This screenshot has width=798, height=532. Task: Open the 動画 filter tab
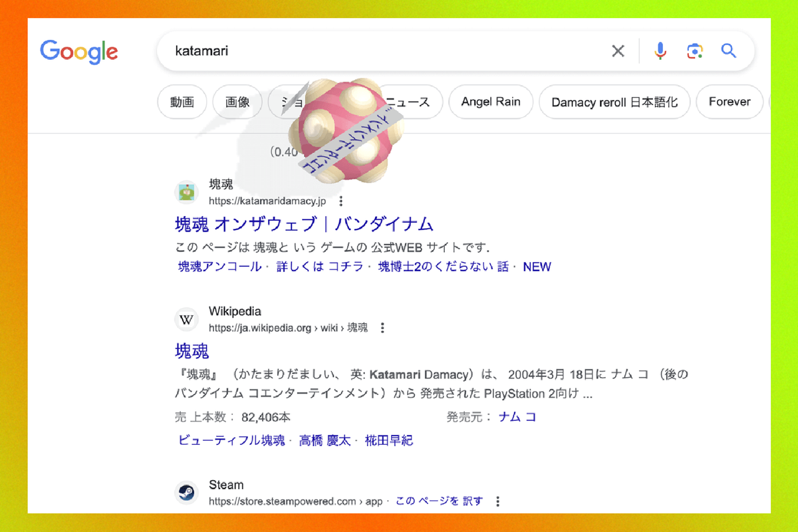tap(182, 102)
